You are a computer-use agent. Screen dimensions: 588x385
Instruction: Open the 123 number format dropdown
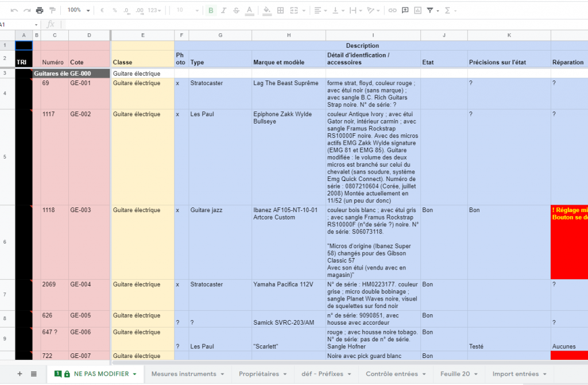(155, 10)
